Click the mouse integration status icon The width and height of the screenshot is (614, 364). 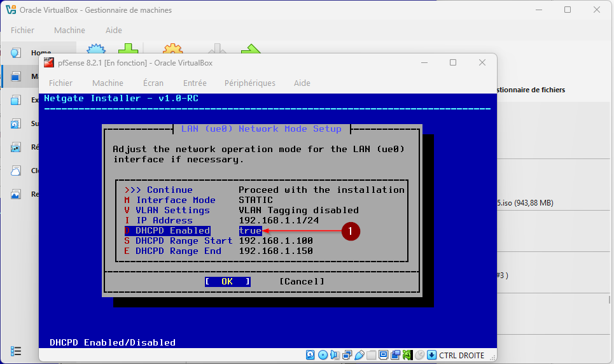[x=419, y=355]
